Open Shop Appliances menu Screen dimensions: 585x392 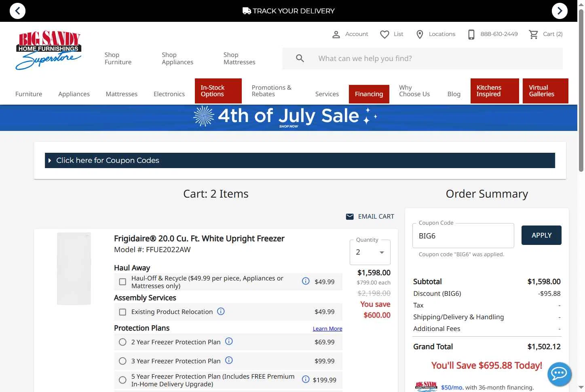pyautogui.click(x=177, y=58)
